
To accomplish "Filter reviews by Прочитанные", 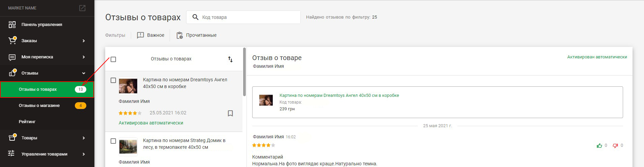I will [196, 35].
